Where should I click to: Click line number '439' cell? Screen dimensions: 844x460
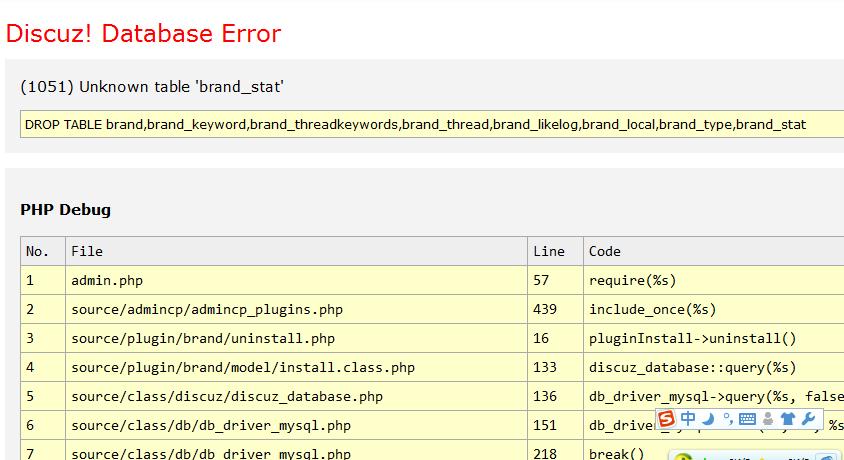pos(555,309)
